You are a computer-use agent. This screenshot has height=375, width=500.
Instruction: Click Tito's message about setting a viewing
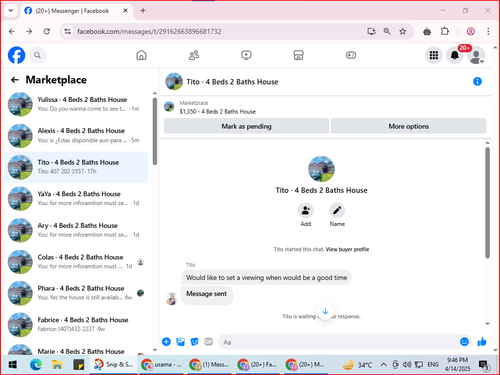266,278
